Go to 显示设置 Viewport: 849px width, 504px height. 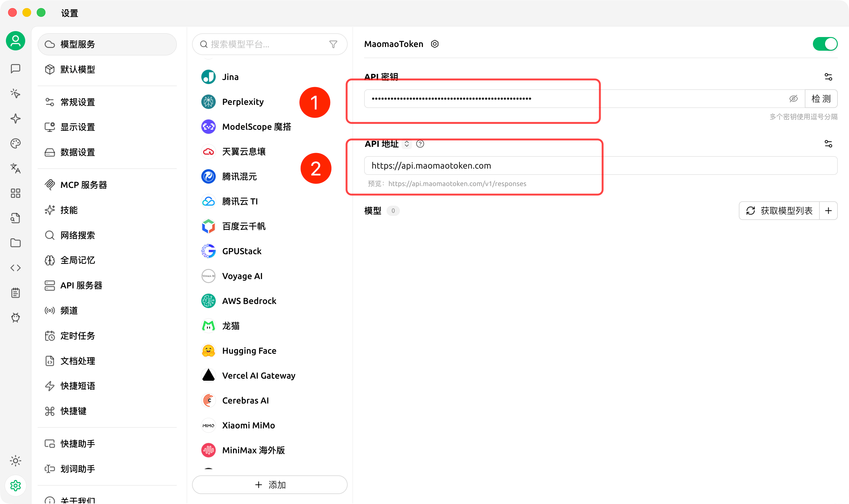click(x=107, y=127)
